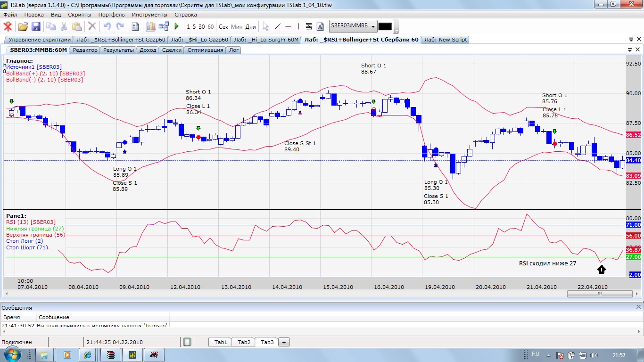
Task: Click the red X disconnect icon
Action: tap(8, 26)
